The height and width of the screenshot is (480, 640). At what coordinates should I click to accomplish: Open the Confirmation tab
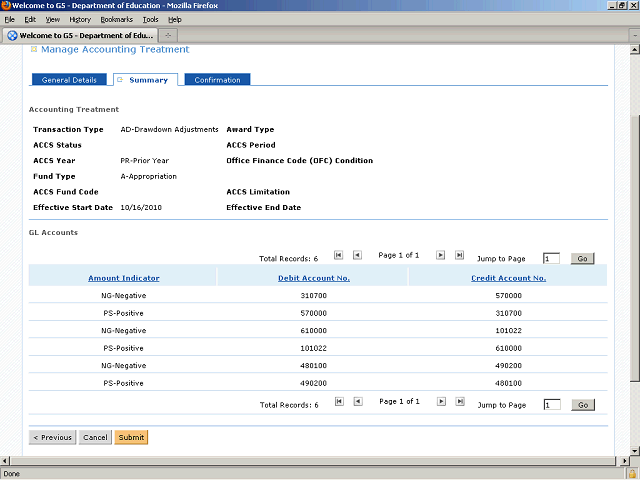coord(217,80)
